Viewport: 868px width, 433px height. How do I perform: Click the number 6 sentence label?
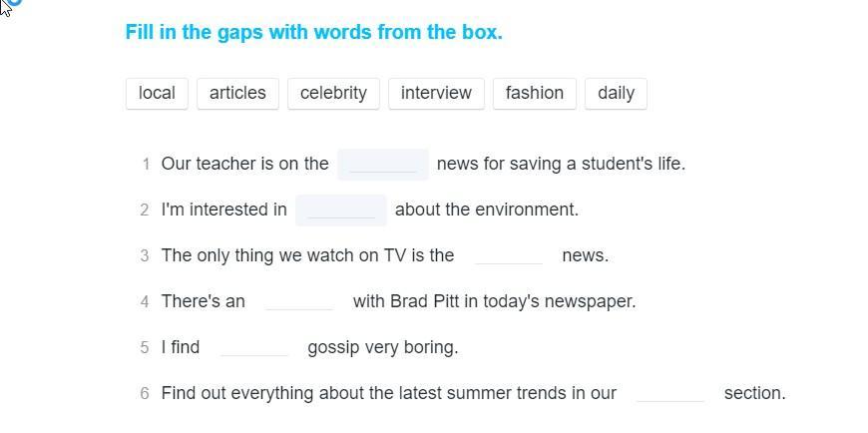coord(146,393)
